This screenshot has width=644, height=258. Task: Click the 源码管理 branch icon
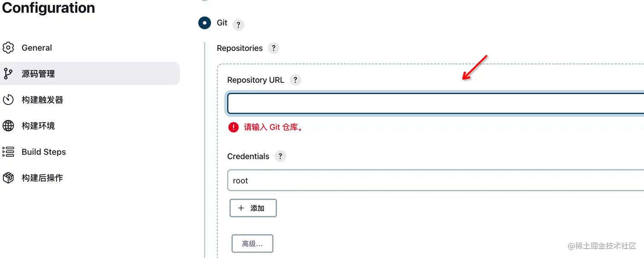pyautogui.click(x=8, y=74)
